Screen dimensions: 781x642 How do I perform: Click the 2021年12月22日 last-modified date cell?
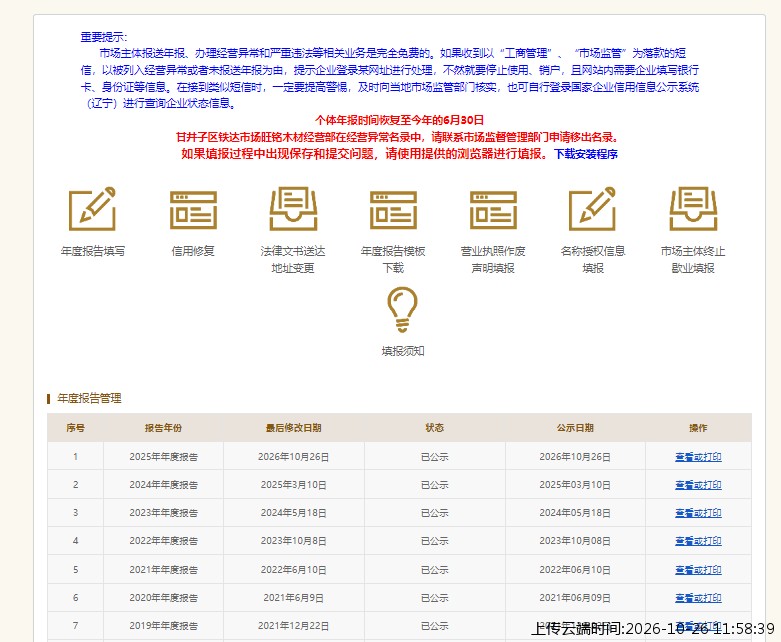pos(293,626)
